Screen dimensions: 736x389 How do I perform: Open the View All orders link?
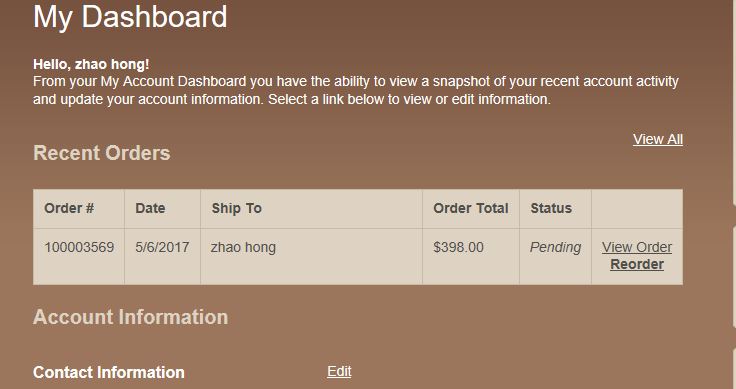658,139
